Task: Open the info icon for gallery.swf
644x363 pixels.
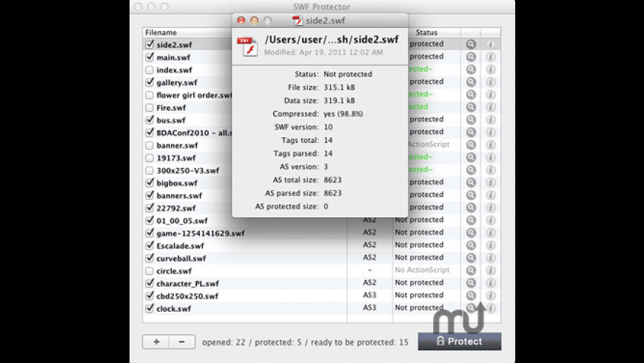Action: click(x=490, y=81)
